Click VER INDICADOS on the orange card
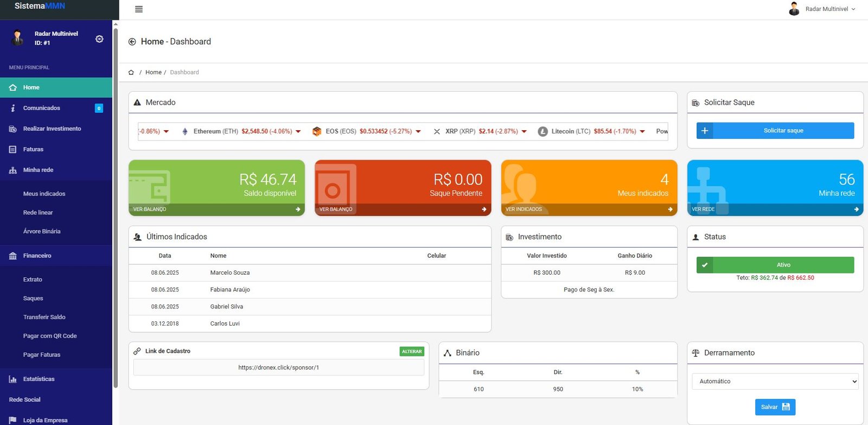This screenshot has width=868, height=425. [524, 210]
